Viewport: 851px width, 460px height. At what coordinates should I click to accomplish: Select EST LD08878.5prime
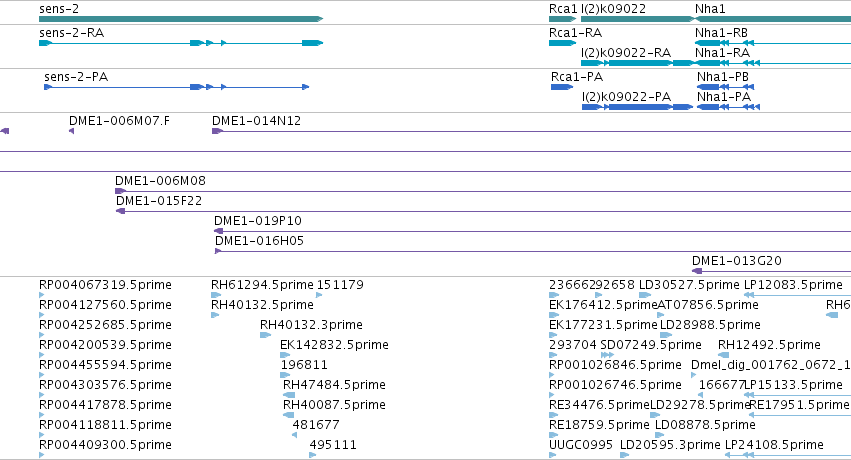tap(706, 425)
